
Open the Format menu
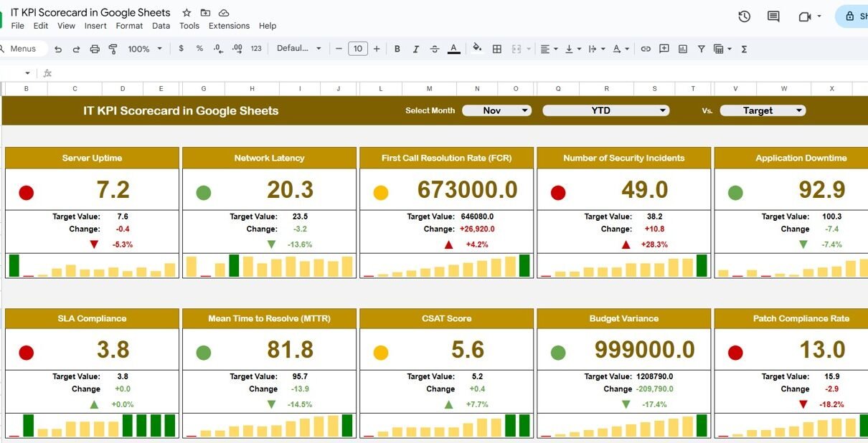point(129,26)
